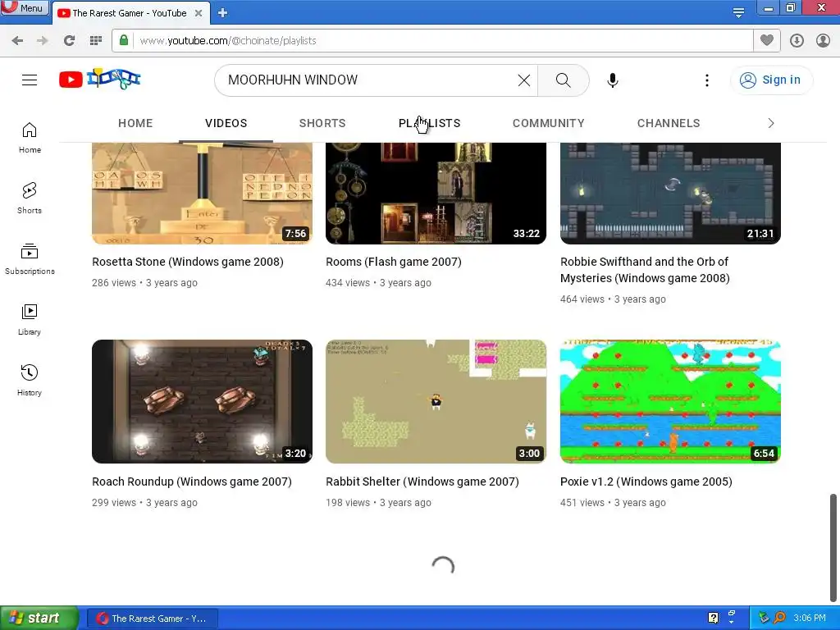Switch to the HOME channel tab

[x=135, y=123]
